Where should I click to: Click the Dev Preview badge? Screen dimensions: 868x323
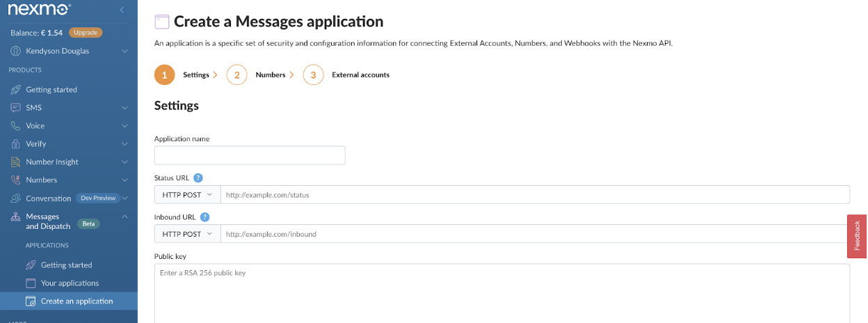pyautogui.click(x=97, y=198)
